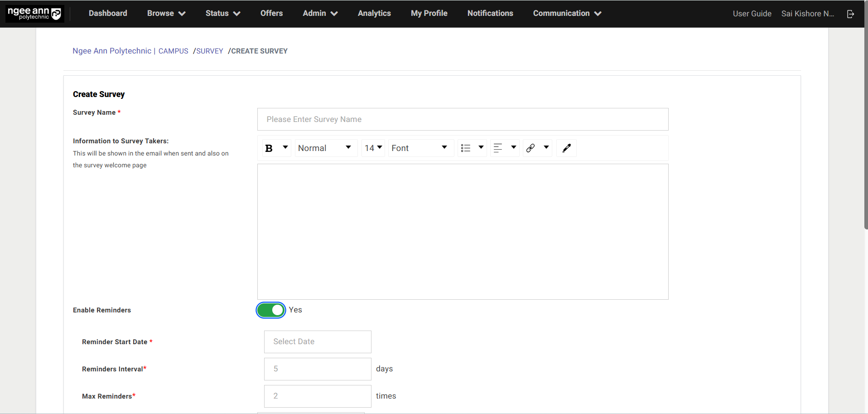Click the insert link chain icon

[x=530, y=148]
